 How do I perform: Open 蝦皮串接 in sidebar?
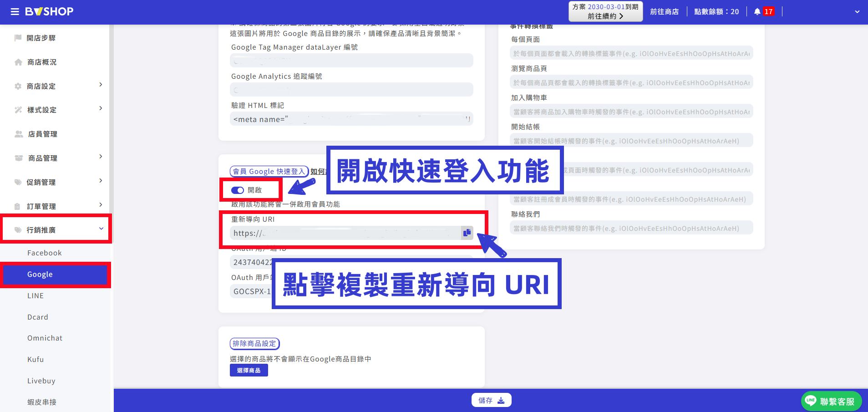click(x=42, y=402)
